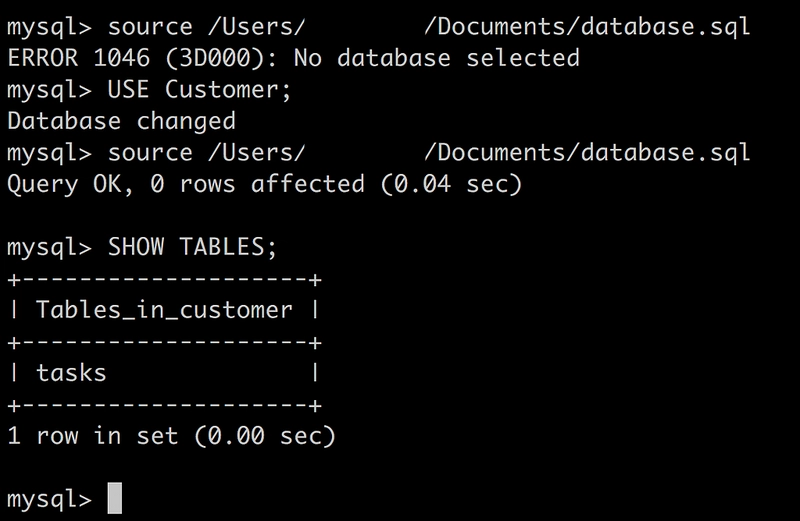Select the 'USE Customer;' command text

[x=199, y=89]
